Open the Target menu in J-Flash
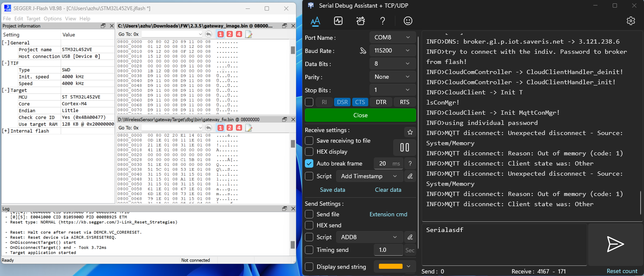Viewport: 644px width, 276px height. 33,19
